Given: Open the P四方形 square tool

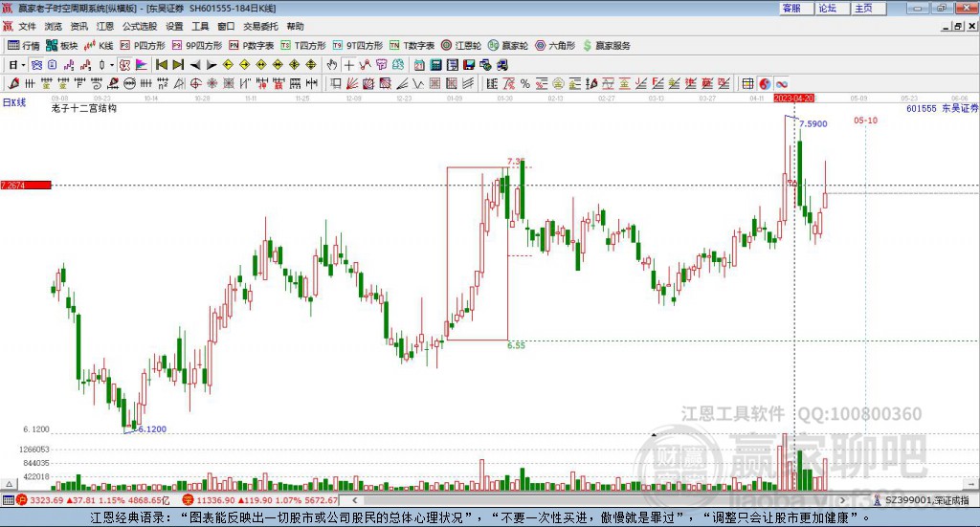Looking at the screenshot, I should (143, 46).
